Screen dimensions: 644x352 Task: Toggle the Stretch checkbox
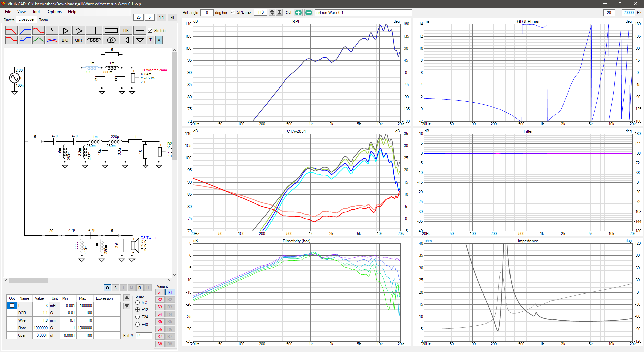(x=150, y=31)
